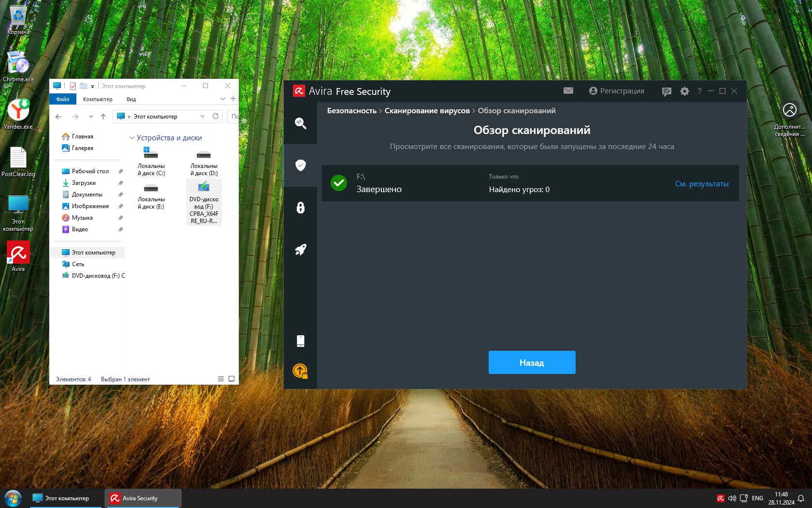Open the Performance rocket sidebar icon

[x=300, y=250]
